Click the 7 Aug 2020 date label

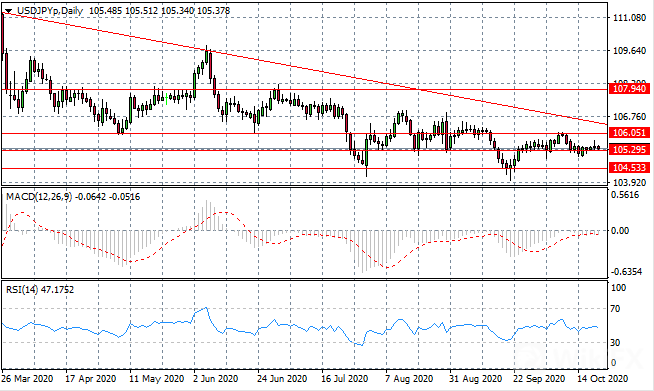click(x=409, y=379)
